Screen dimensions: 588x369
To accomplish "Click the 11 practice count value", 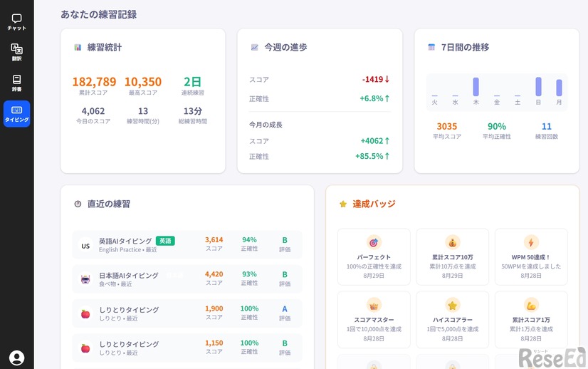I will coord(547,126).
